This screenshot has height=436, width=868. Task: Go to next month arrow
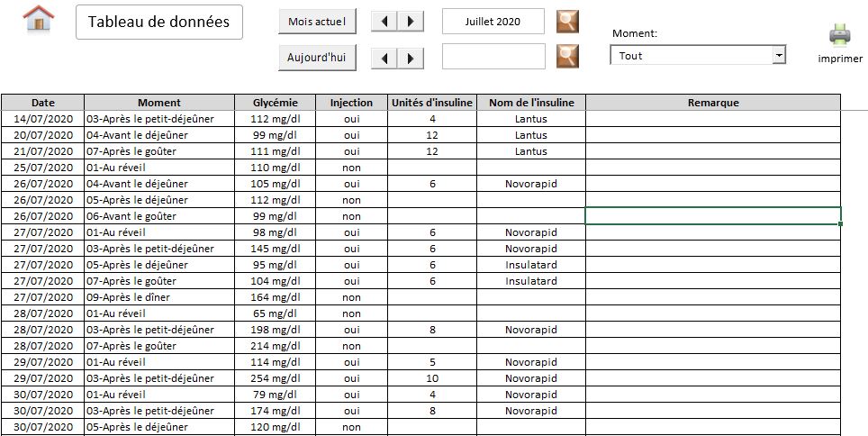(411, 22)
